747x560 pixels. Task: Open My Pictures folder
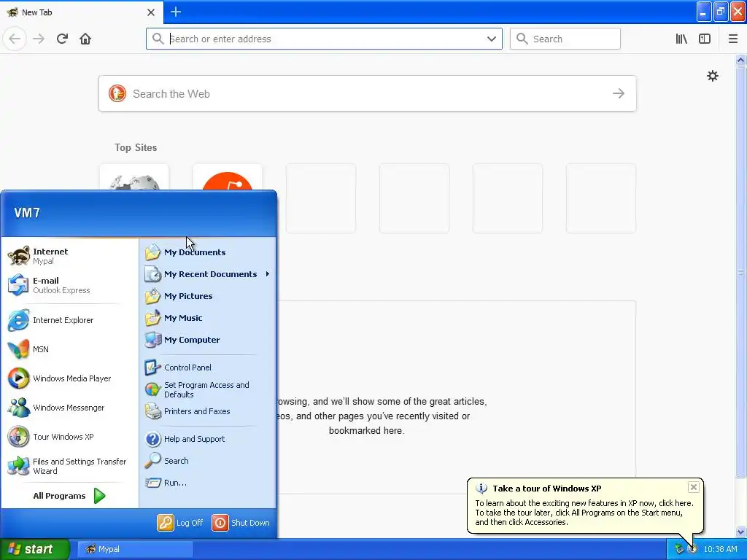pos(208,296)
